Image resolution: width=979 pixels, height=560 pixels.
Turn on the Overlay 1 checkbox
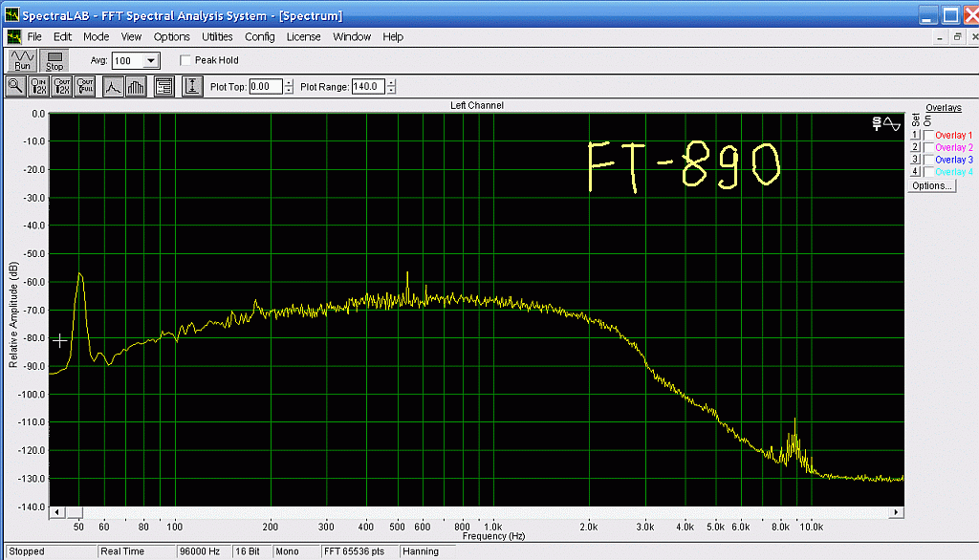click(928, 136)
